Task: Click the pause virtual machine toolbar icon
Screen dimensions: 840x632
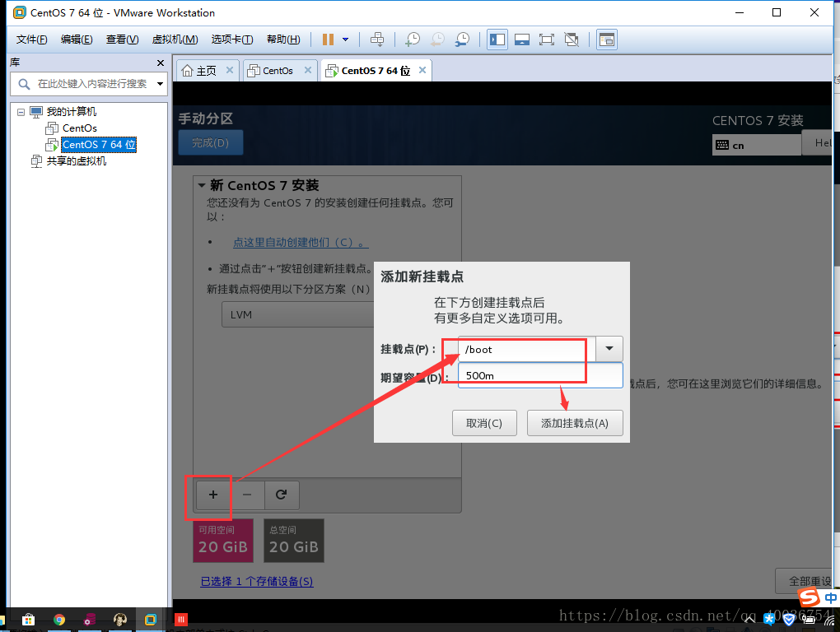Action: point(328,39)
